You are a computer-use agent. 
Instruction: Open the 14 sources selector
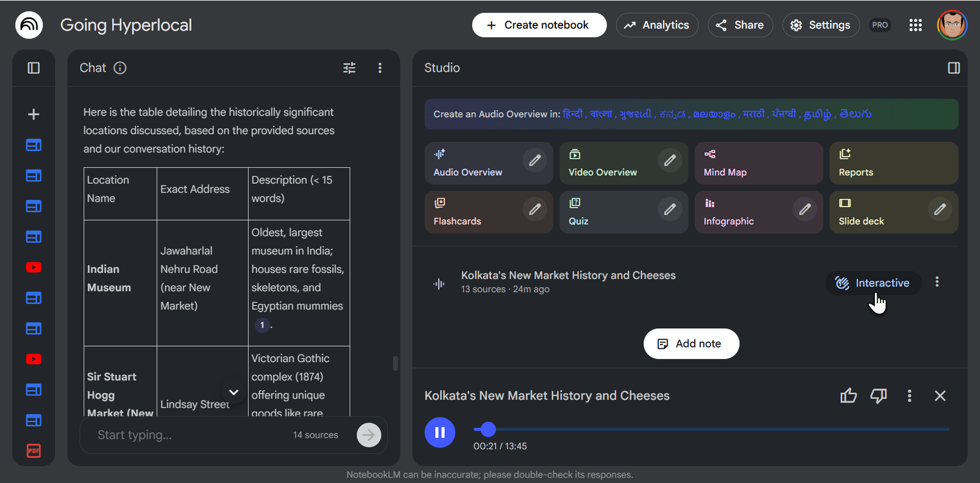315,435
